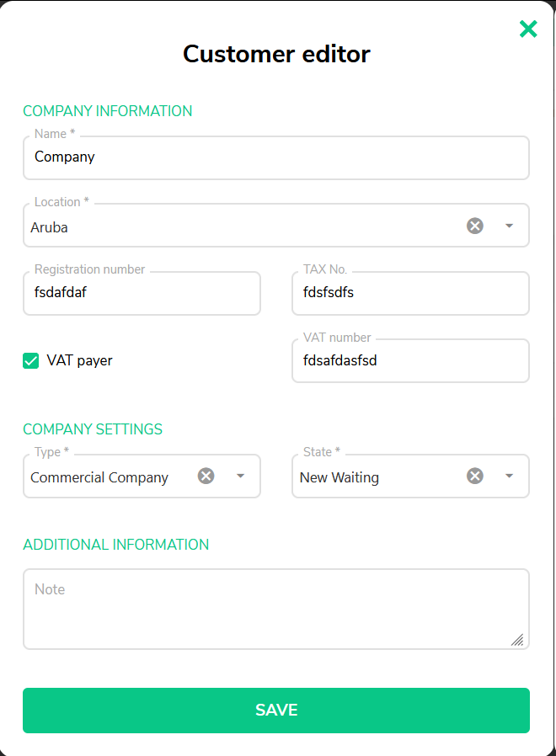
Task: Close the Customer editor dialog
Action: (x=528, y=29)
